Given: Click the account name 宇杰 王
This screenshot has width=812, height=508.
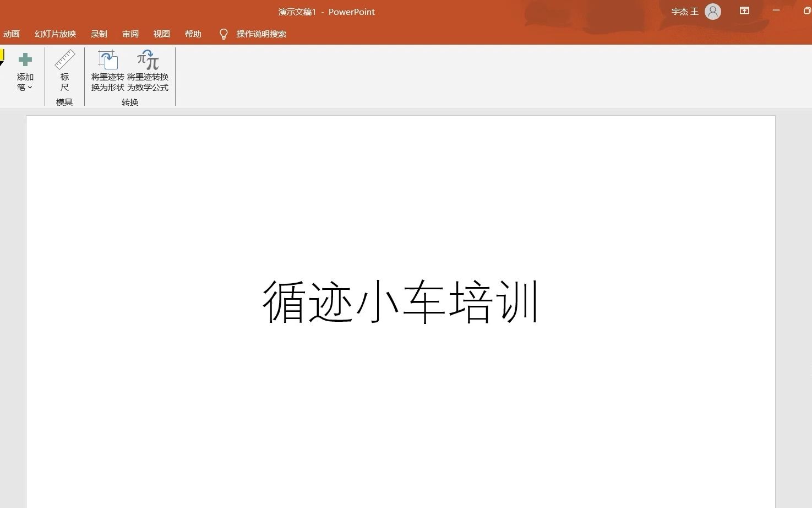Looking at the screenshot, I should coord(685,12).
